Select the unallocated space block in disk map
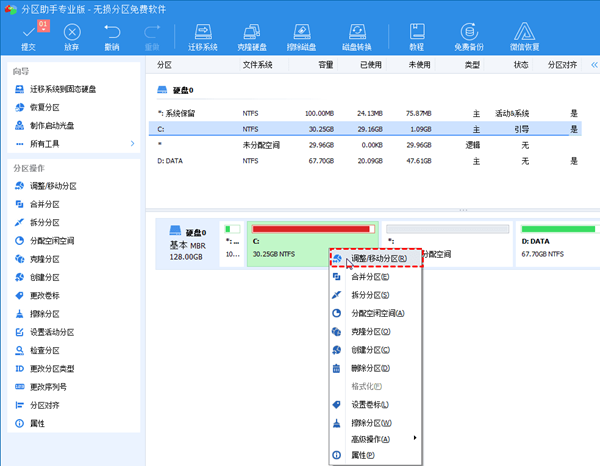Screen dimensions: 600x466 tap(447, 244)
